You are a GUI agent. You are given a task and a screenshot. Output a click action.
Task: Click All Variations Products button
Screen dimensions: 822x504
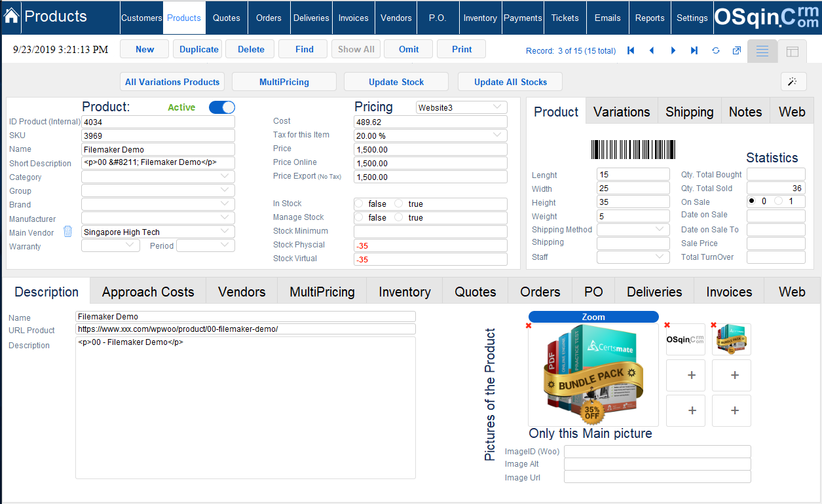[172, 82]
